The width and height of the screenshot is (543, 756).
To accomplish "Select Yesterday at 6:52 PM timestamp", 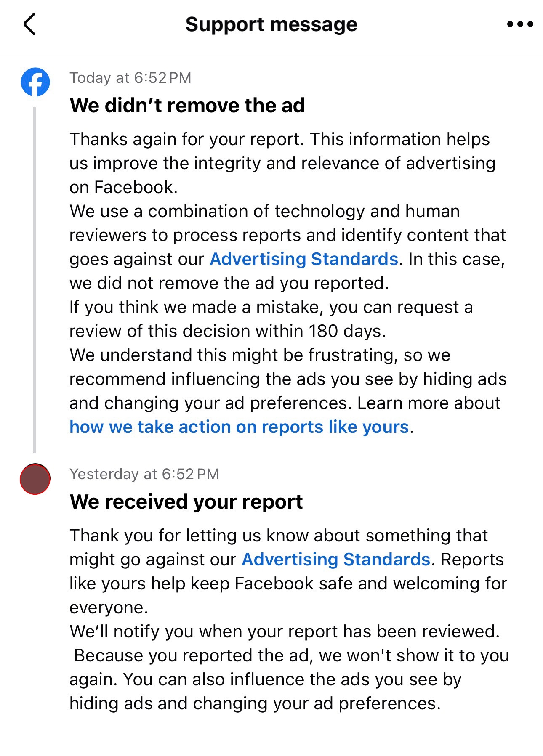I will [145, 474].
